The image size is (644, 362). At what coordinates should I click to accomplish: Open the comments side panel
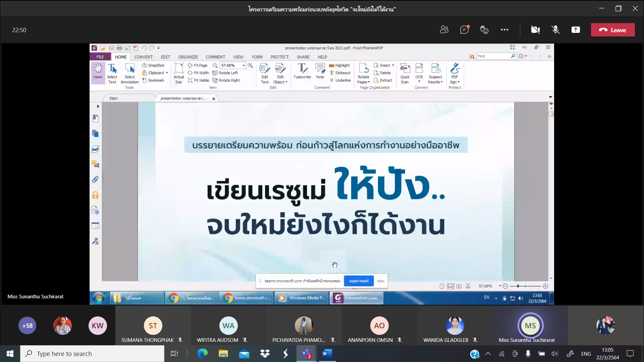click(95, 164)
